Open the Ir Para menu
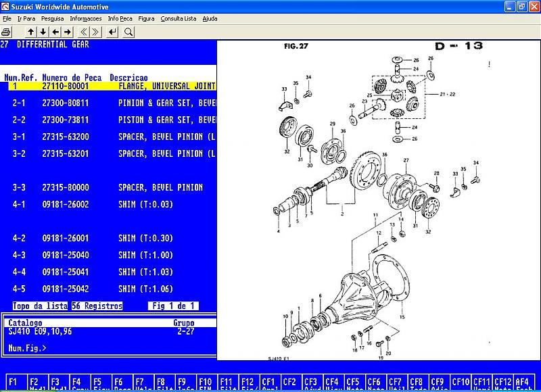Viewport: 541px width, 392px height. 26,19
